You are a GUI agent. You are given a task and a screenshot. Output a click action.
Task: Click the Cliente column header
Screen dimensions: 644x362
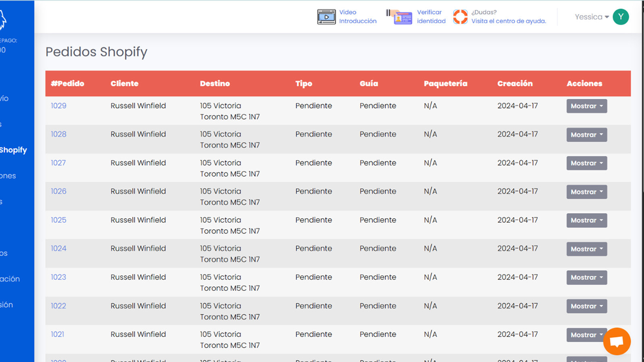click(124, 84)
